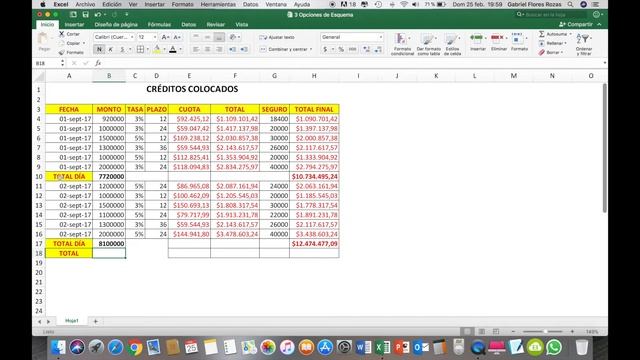The width and height of the screenshot is (640, 360).
Task: Click the Formato paintbrush (copy format) tool
Action: [71, 53]
